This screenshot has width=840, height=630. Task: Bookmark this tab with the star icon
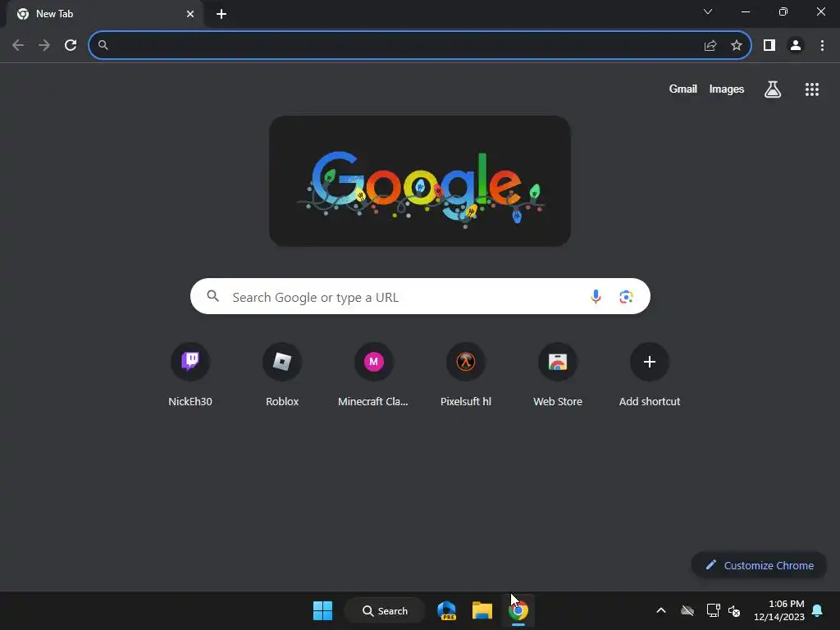tap(737, 46)
